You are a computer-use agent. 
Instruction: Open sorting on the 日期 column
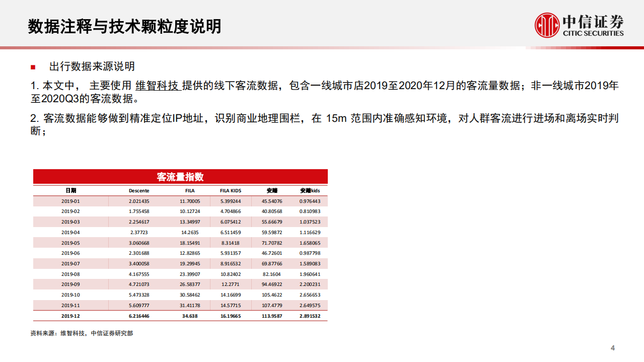click(70, 190)
